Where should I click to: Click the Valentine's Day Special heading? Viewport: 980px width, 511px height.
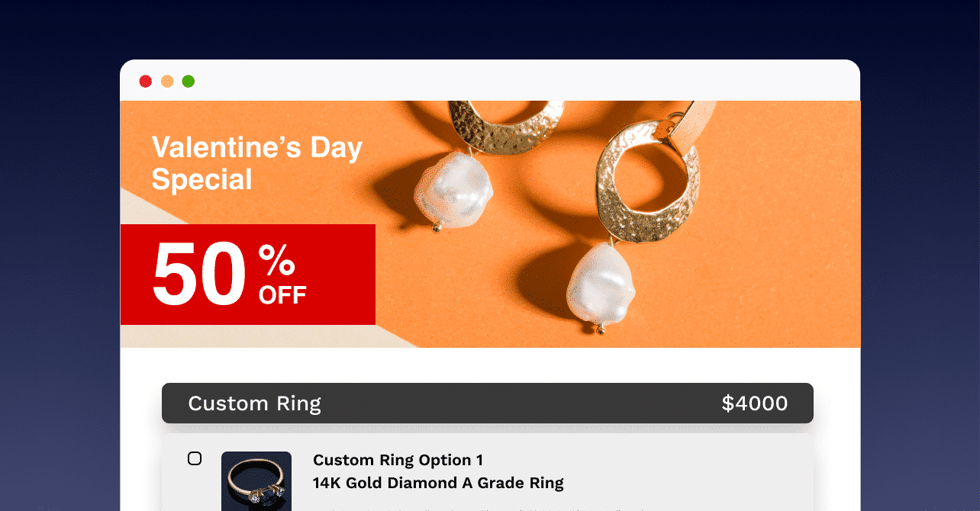256,163
